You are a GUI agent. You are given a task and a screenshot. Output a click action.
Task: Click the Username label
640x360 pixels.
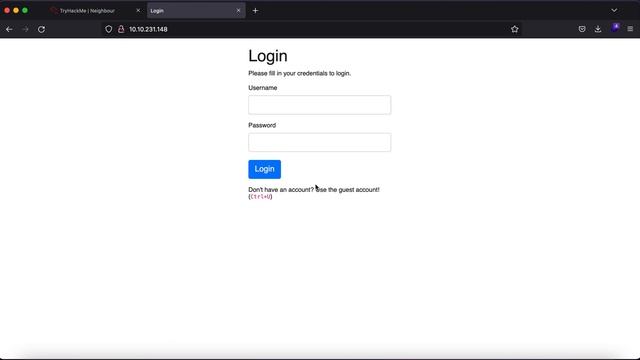click(x=262, y=88)
